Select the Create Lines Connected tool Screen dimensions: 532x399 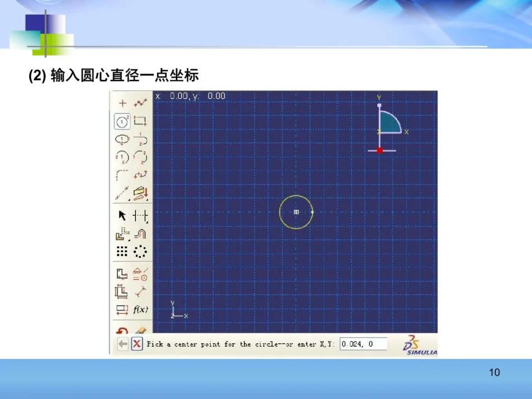tap(141, 103)
